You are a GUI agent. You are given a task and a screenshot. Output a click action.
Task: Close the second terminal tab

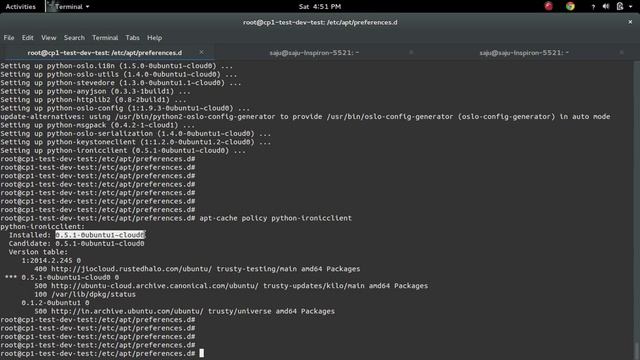coord(411,52)
